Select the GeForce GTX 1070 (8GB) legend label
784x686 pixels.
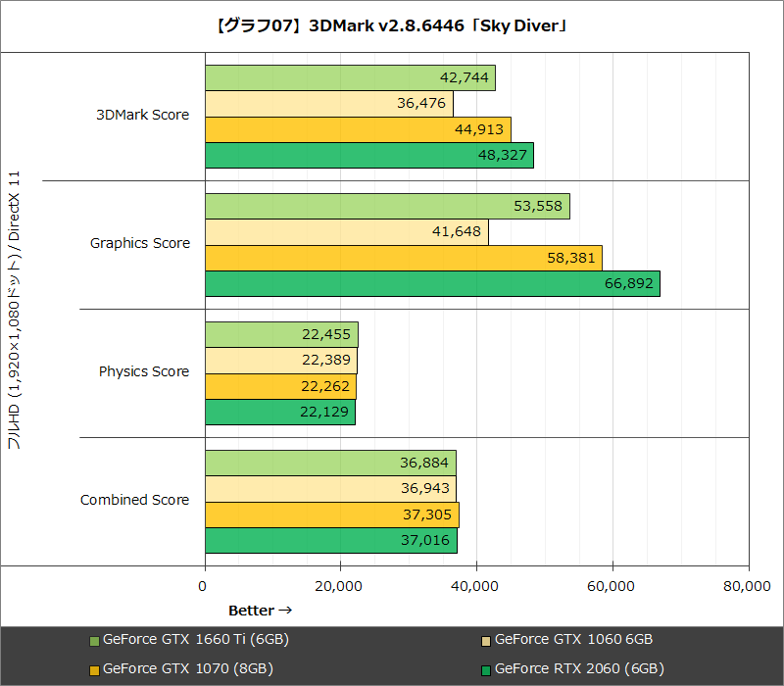tap(188, 669)
